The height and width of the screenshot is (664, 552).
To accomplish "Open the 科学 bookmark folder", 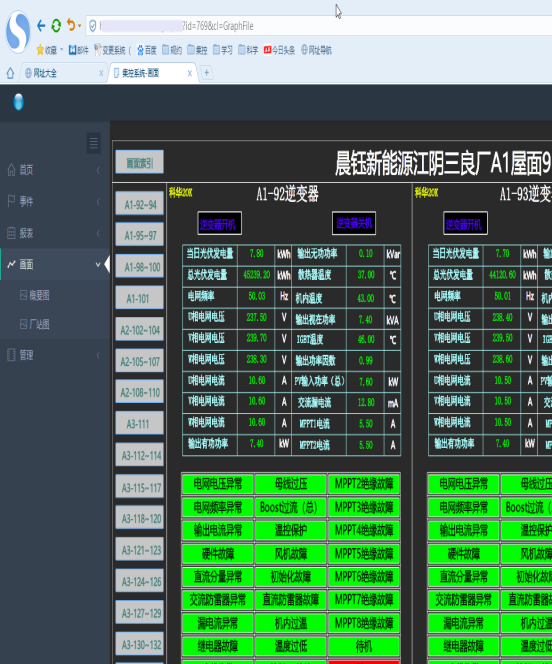I will coord(248,50).
